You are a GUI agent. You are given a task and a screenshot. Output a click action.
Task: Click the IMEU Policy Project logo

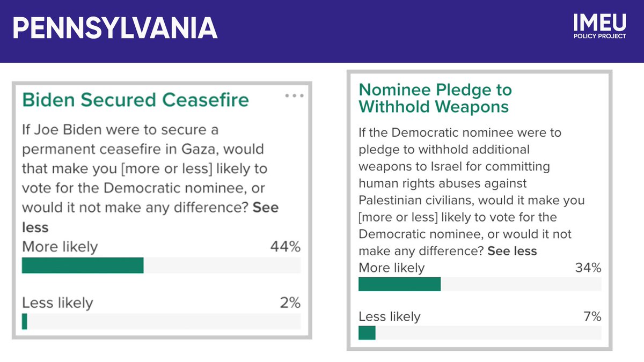(599, 26)
